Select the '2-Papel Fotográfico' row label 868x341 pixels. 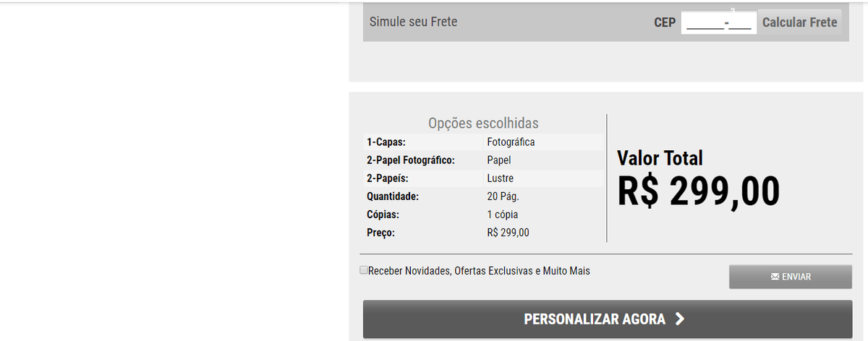[411, 160]
